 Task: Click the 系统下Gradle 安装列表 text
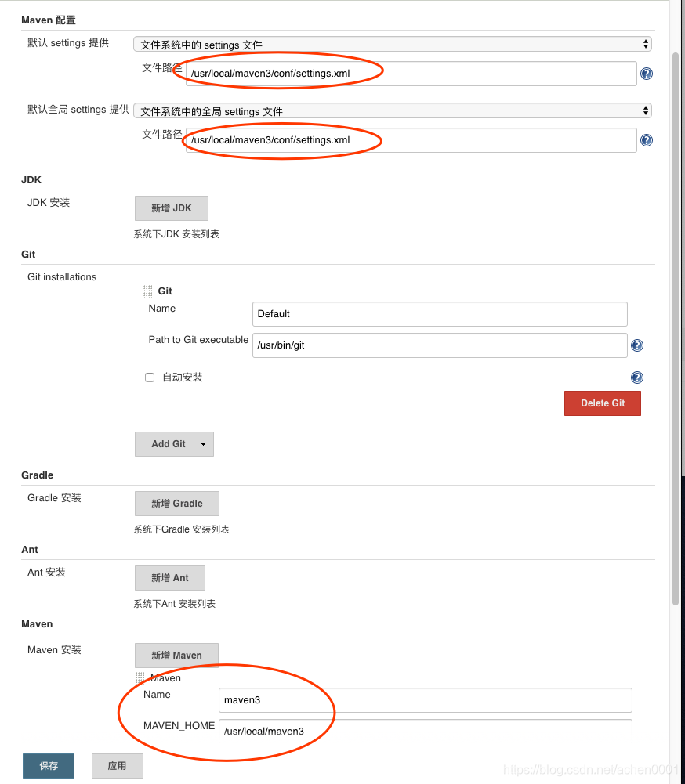click(x=182, y=529)
